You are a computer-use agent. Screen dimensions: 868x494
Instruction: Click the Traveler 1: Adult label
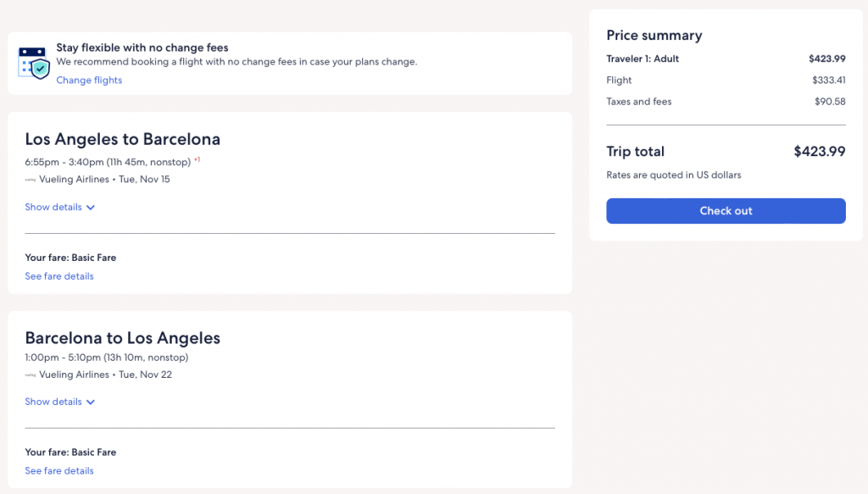[643, 59]
